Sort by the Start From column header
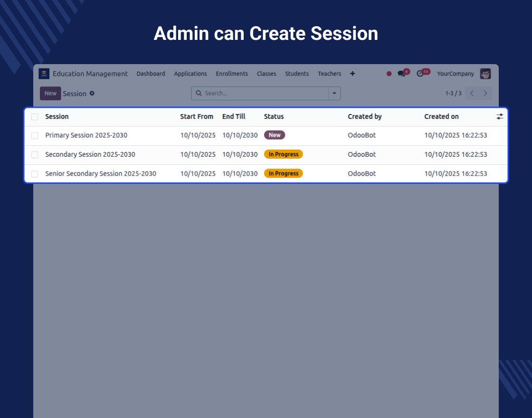This screenshot has width=532, height=418. point(197,116)
